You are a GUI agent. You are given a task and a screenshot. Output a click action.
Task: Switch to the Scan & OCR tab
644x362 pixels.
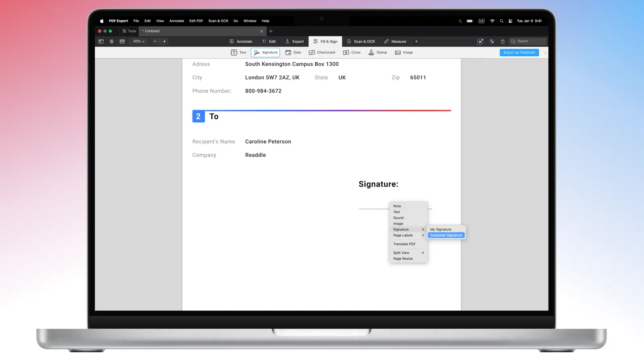361,41
